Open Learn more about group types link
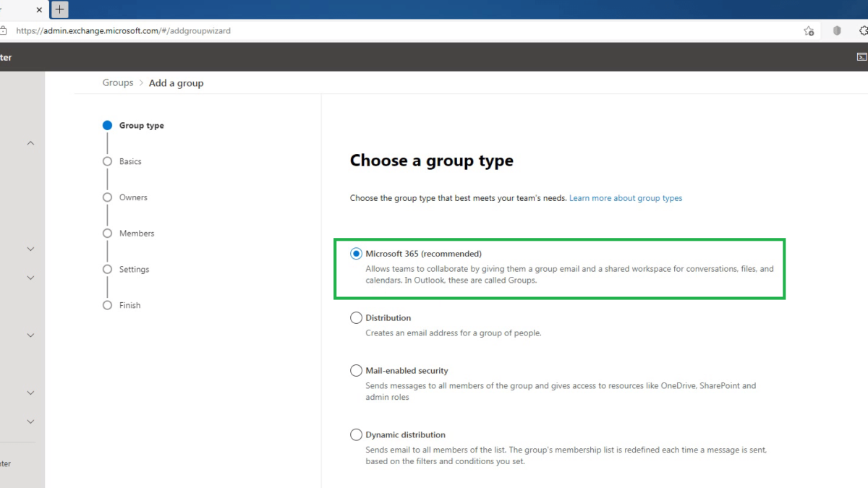 click(626, 198)
